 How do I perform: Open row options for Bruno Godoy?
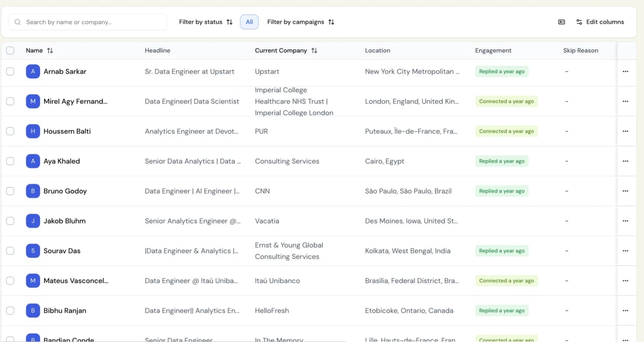point(625,191)
